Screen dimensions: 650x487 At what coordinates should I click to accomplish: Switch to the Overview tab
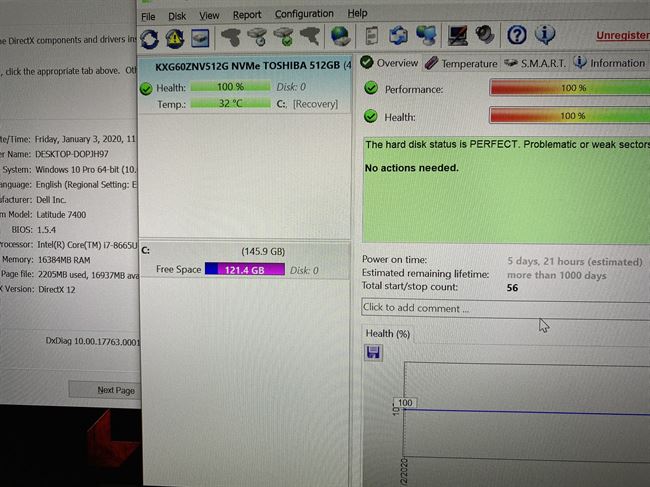pyautogui.click(x=390, y=63)
